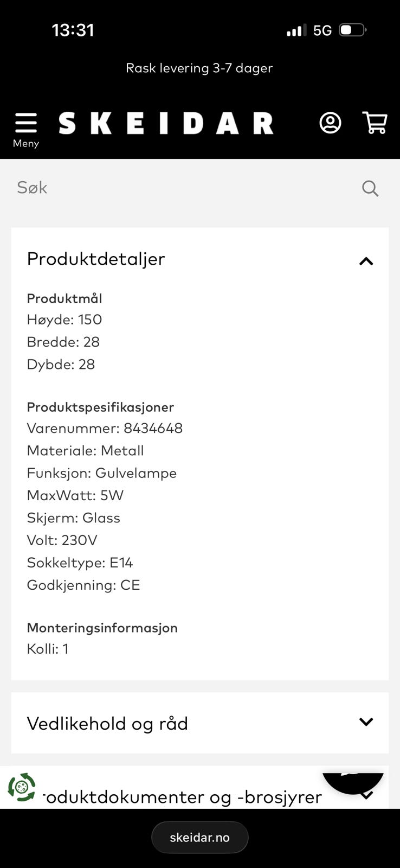Tap the cellular signal strength icon

[x=296, y=30]
